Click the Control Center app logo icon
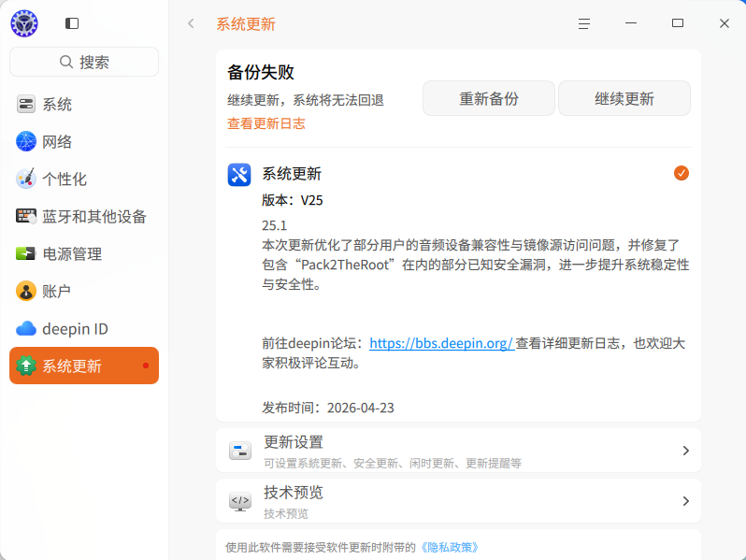 24,23
